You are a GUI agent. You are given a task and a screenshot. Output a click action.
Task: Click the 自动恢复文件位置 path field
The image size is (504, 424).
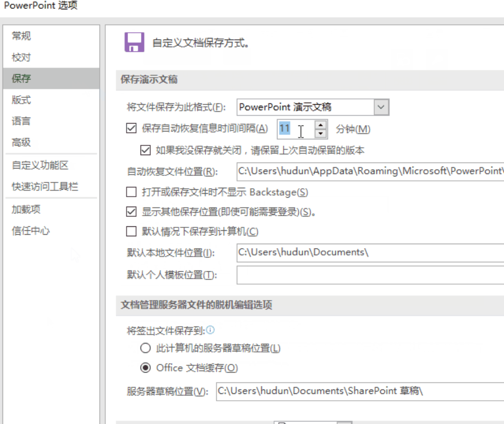(370, 171)
